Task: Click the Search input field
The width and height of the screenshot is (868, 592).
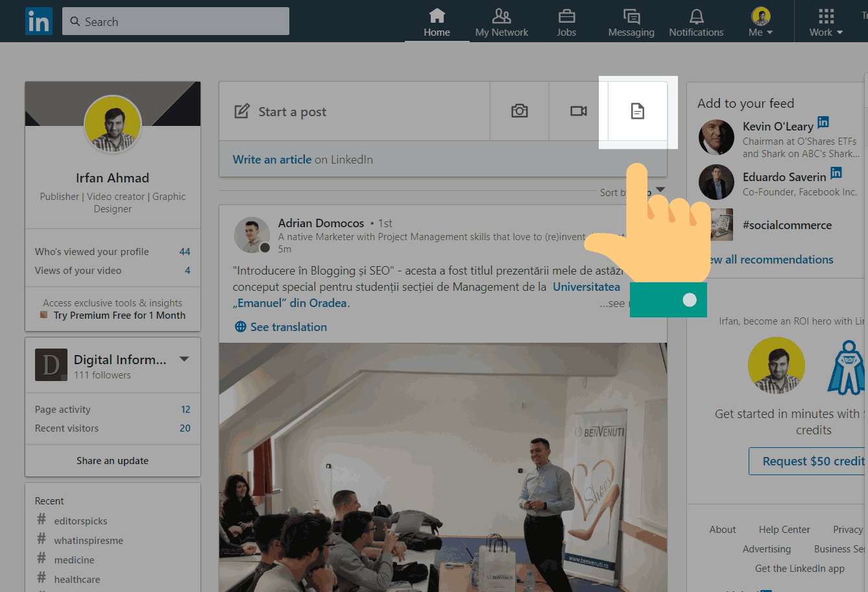Action: 176,21
